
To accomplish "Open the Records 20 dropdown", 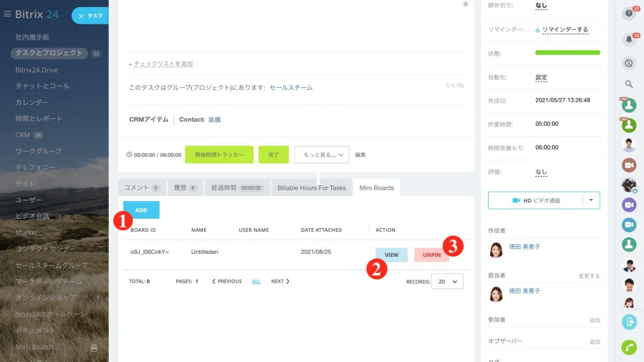I will point(447,282).
